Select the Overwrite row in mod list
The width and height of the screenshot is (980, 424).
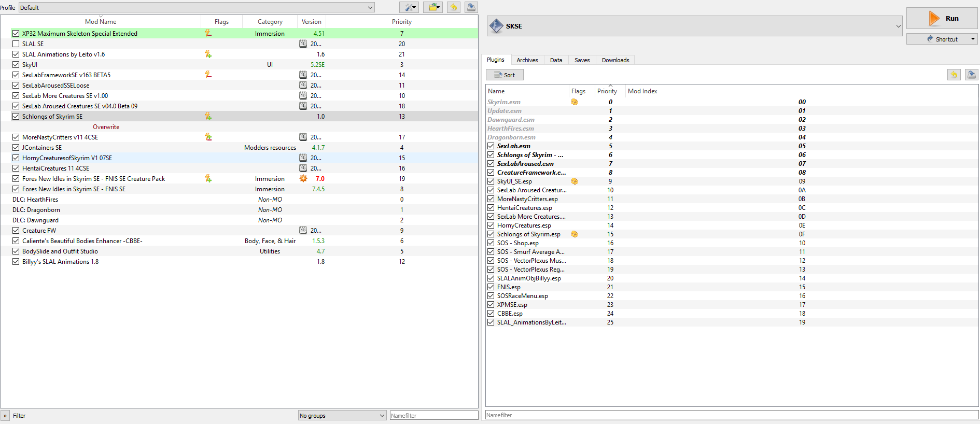click(x=239, y=126)
